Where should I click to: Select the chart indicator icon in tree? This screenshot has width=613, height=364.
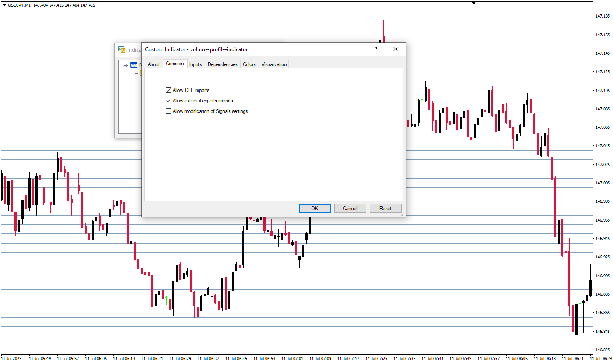click(x=134, y=65)
